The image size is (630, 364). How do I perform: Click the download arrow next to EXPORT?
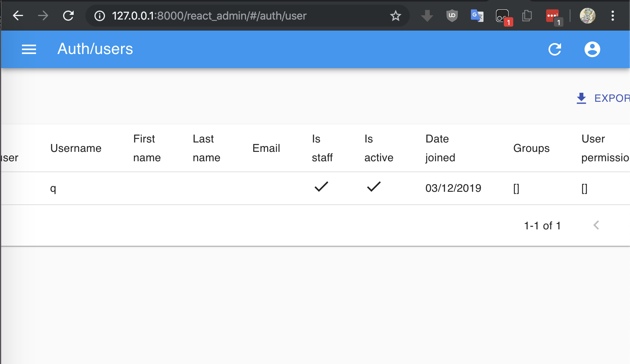click(x=581, y=98)
